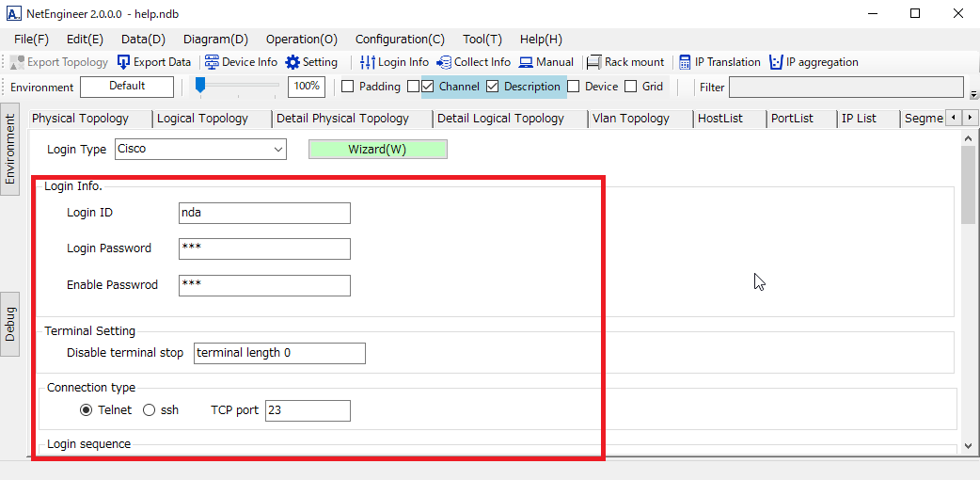980x480 pixels.
Task: Open the IP Translation calculator tool
Action: (685, 62)
